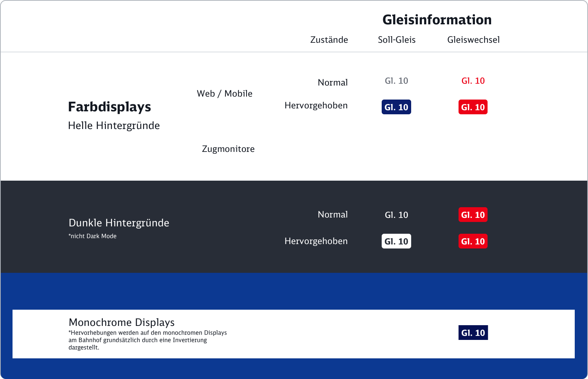Screen dimensions: 588x379
Task: Click the Monochrome Displays title
Action: coord(122,323)
